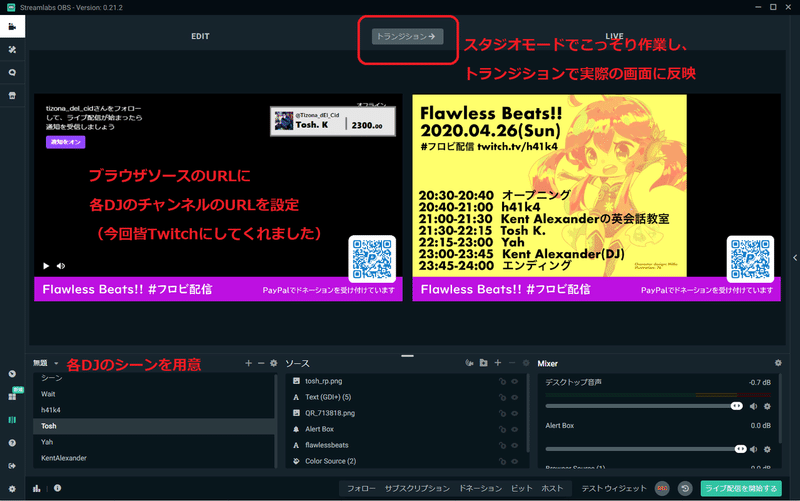800x501 pixels.
Task: Open the Editor tab in left sidebar
Action: pos(12,27)
